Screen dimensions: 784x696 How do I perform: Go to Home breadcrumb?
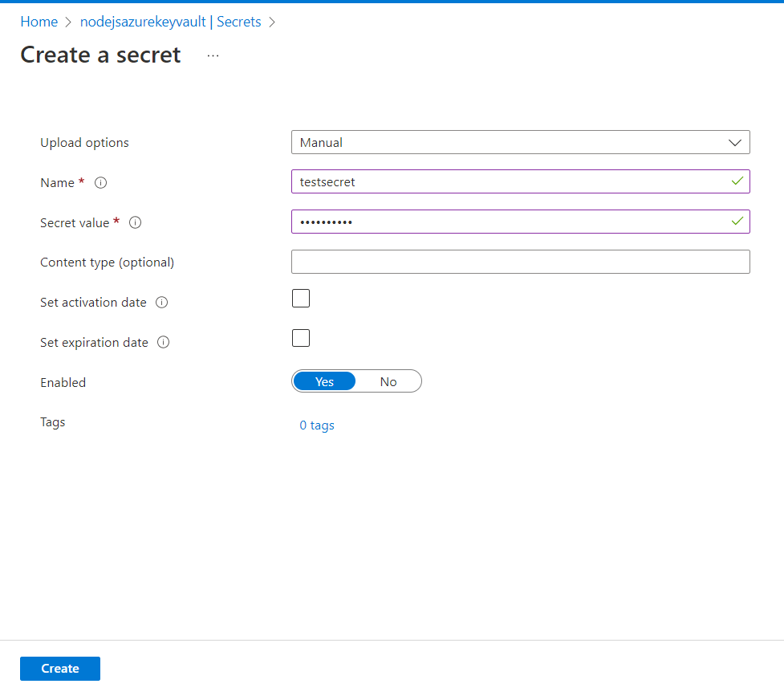pos(39,22)
